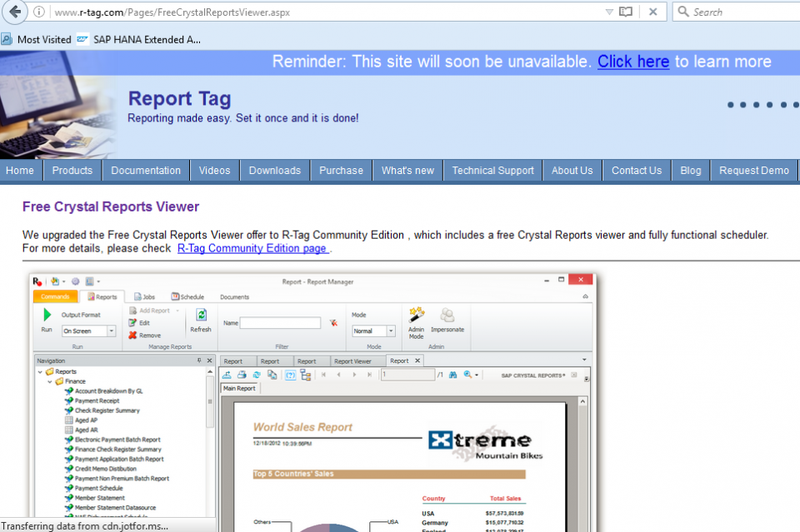800x532 pixels.
Task: Switch to the Jobs ribbon tab
Action: (x=144, y=296)
